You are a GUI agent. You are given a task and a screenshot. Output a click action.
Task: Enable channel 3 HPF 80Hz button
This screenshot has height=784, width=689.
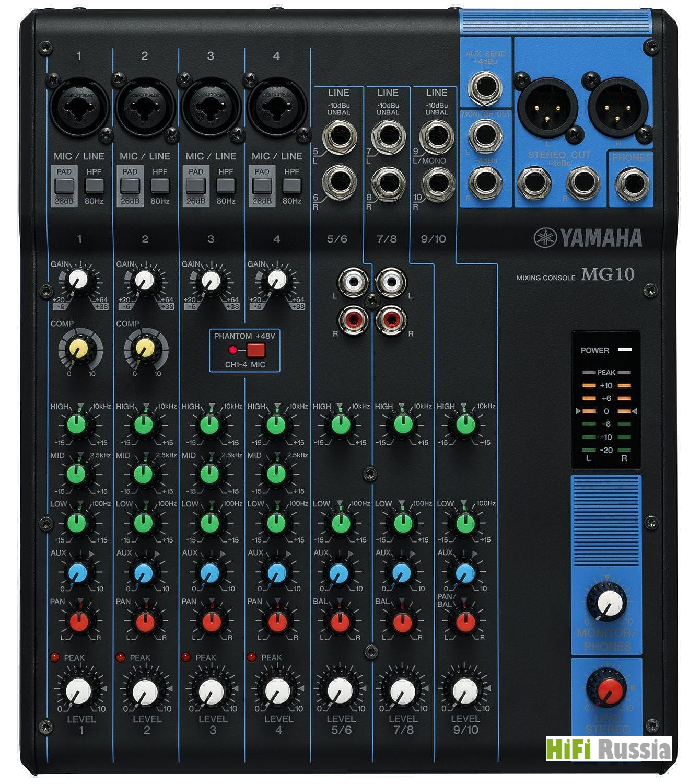click(226, 186)
